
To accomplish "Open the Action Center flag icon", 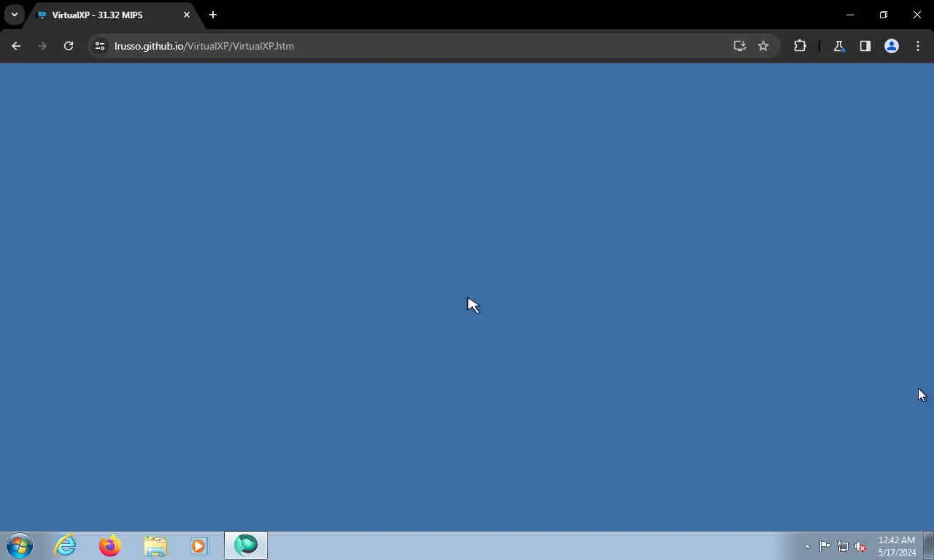I will [825, 546].
